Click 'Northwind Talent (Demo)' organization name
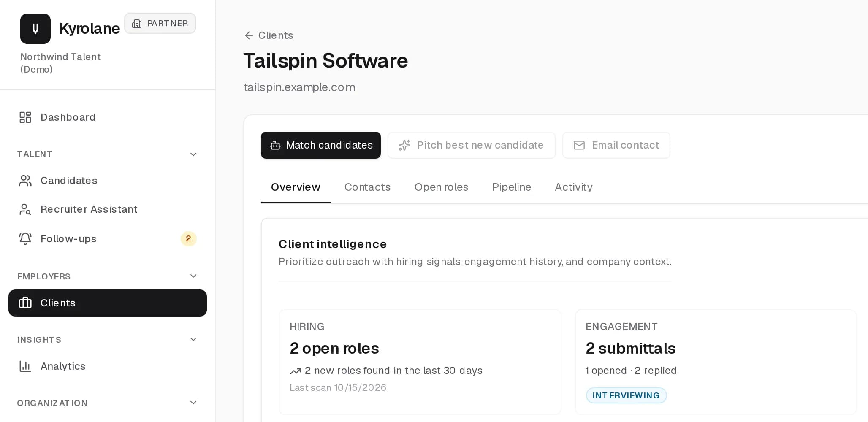 pos(61,63)
